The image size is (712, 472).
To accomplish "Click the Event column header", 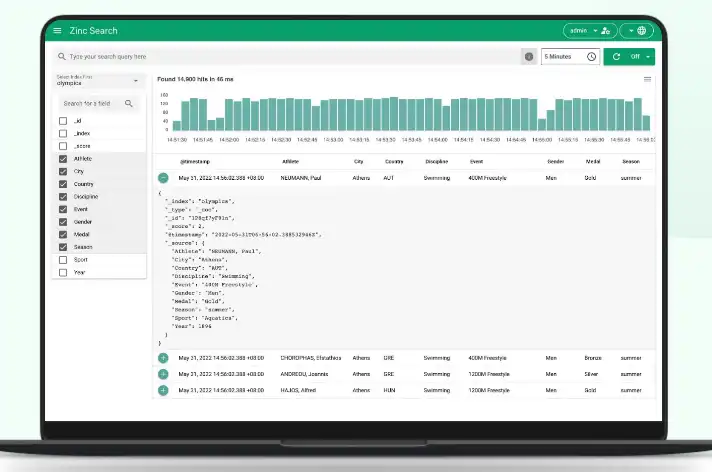I will pos(476,162).
